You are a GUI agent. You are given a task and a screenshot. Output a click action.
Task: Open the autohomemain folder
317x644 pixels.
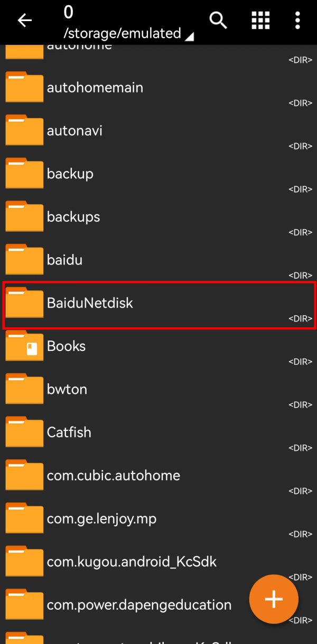coord(95,88)
